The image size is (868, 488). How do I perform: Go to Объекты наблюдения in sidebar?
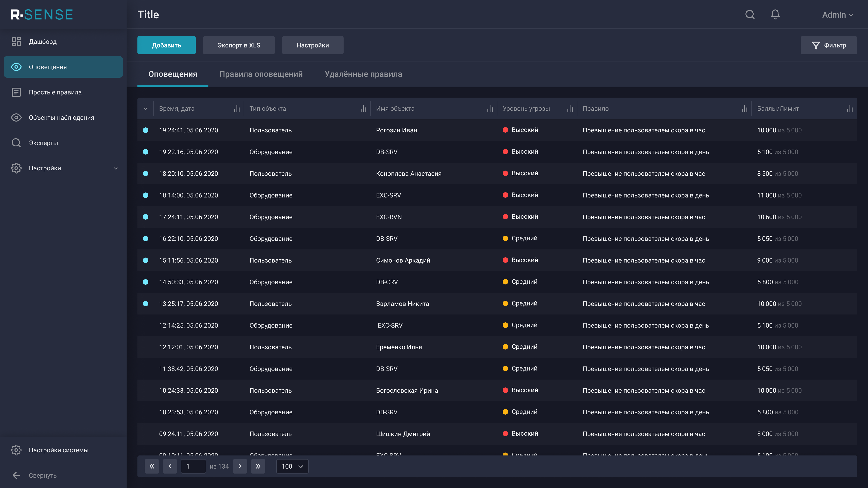pos(61,117)
